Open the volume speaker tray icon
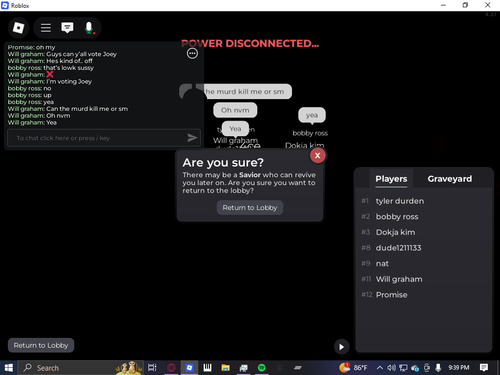 pyautogui.click(x=391, y=368)
